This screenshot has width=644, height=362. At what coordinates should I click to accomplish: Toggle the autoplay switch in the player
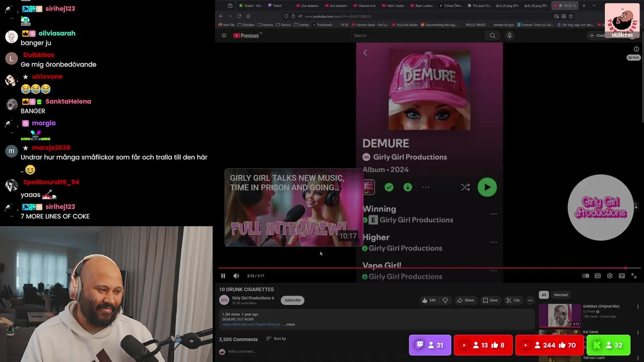585,276
